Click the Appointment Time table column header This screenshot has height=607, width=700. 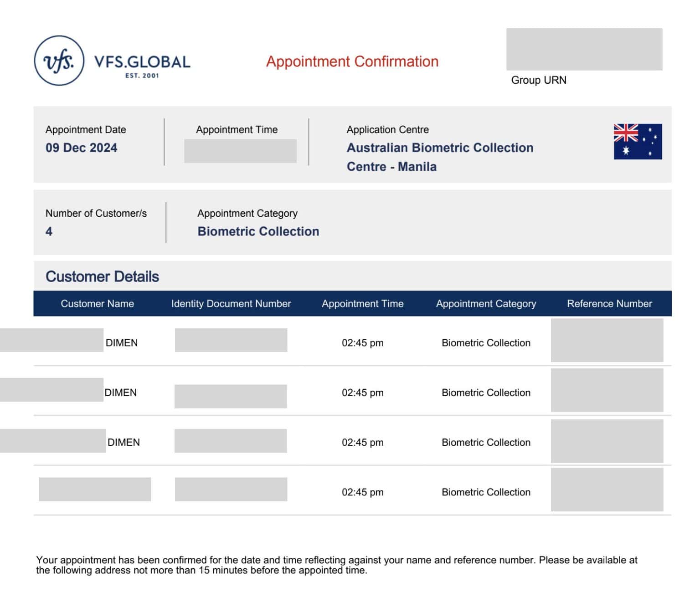pyautogui.click(x=362, y=304)
